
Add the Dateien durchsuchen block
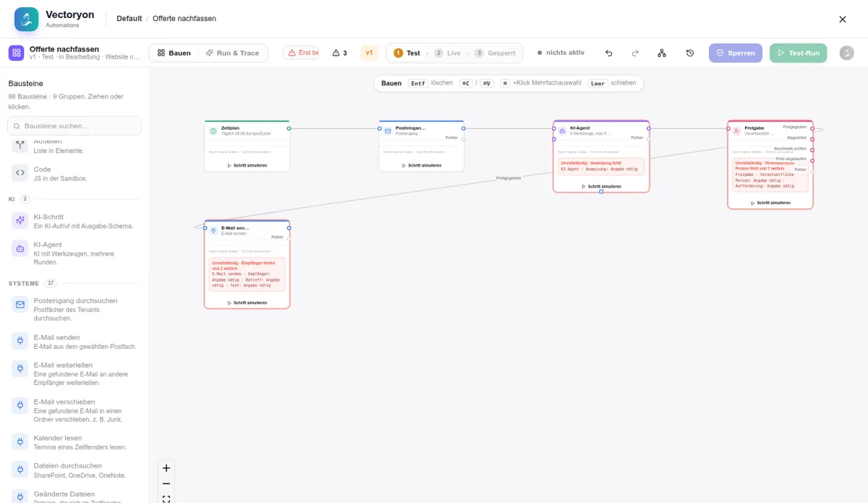75,470
